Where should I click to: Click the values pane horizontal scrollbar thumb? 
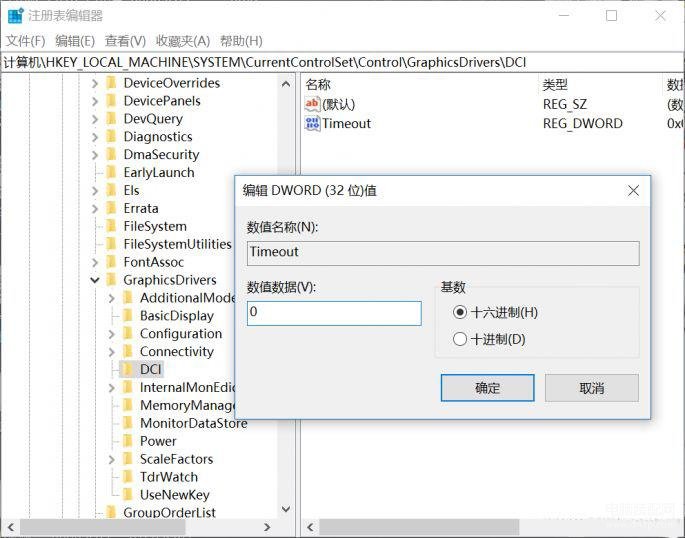click(419, 527)
